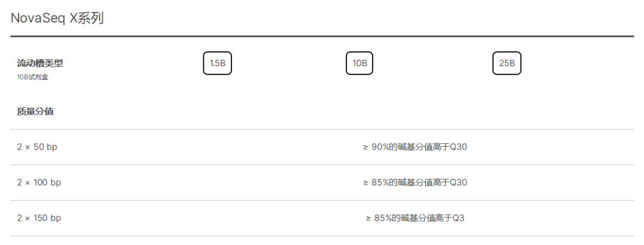Select the 1.5B flow cell type
Screen dimensions: 644x245
[217, 63]
